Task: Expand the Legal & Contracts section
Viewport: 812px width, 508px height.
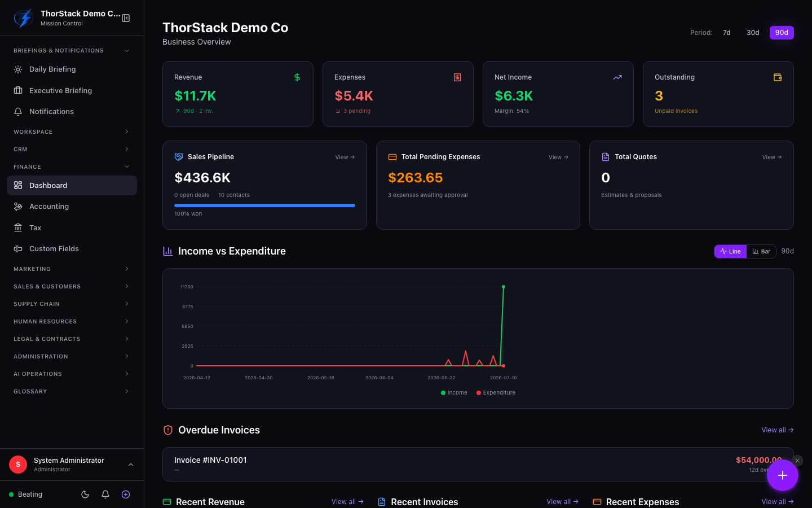Action: tap(72, 339)
